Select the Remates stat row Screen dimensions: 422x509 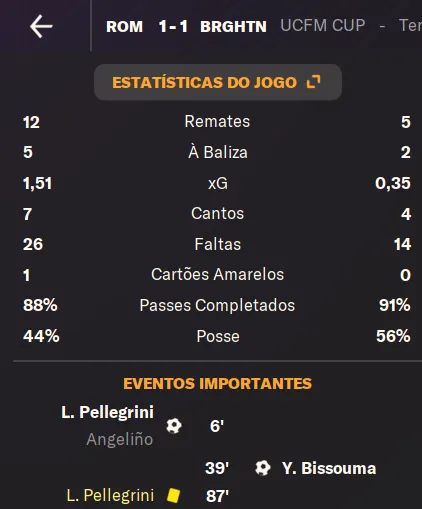(217, 122)
